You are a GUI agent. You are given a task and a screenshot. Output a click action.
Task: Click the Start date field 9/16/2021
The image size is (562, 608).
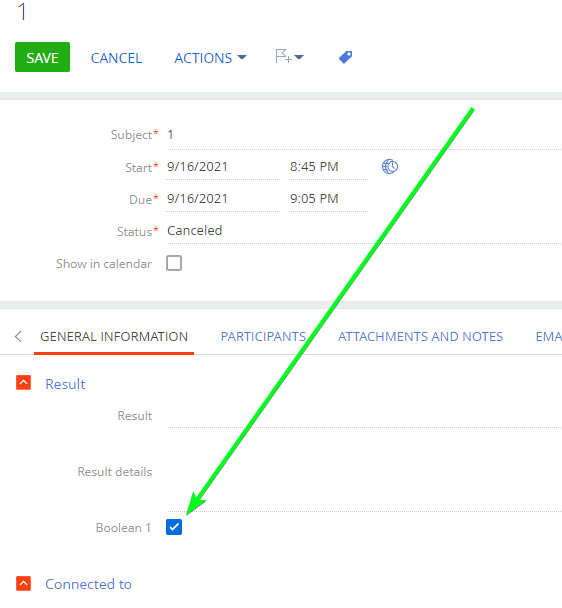(224, 167)
